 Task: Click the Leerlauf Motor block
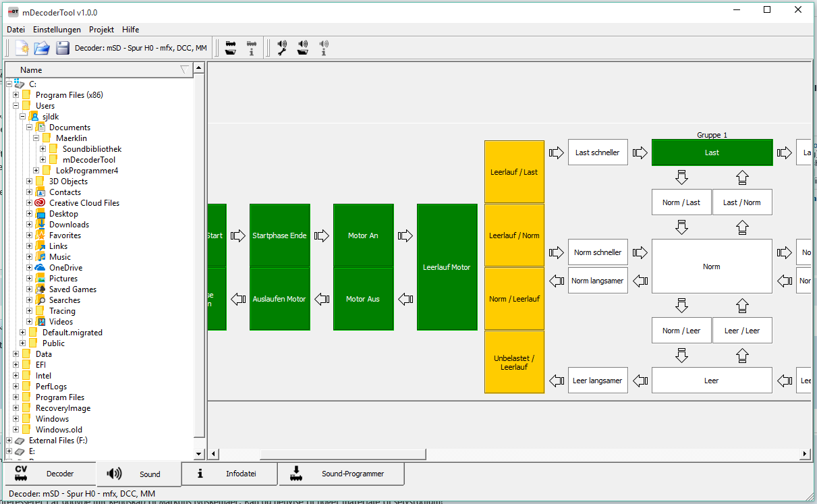tap(447, 267)
